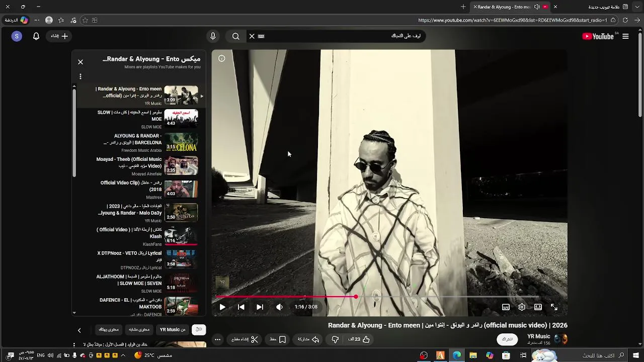The height and width of the screenshot is (362, 644).
Task: Open options for the bottom suggested video
Action: coord(74,345)
